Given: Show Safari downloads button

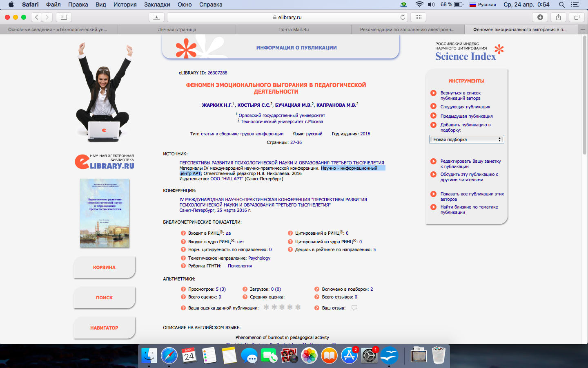Looking at the screenshot, I should tap(540, 17).
